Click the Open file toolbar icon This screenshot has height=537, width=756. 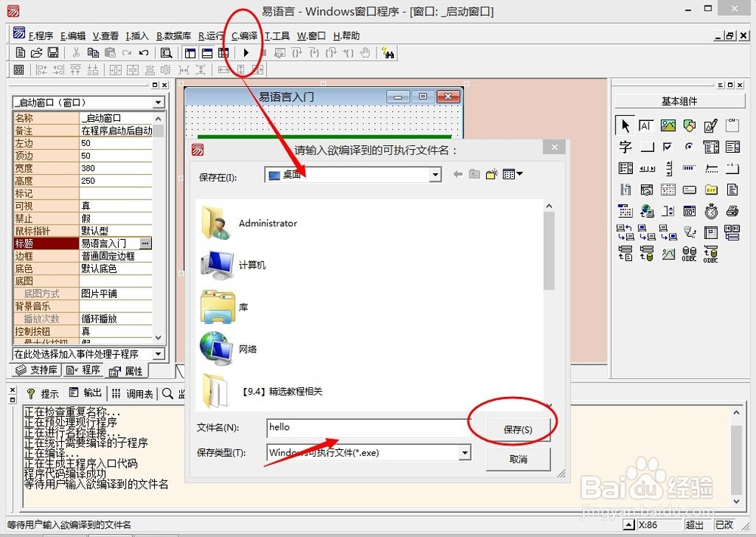(x=36, y=53)
